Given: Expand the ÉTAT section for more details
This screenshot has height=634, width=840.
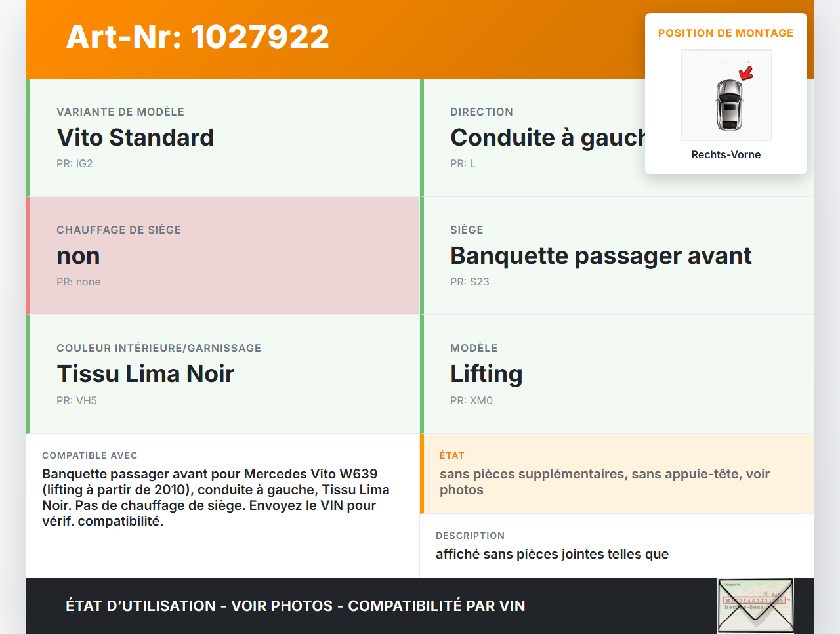Looking at the screenshot, I should pos(617,473).
